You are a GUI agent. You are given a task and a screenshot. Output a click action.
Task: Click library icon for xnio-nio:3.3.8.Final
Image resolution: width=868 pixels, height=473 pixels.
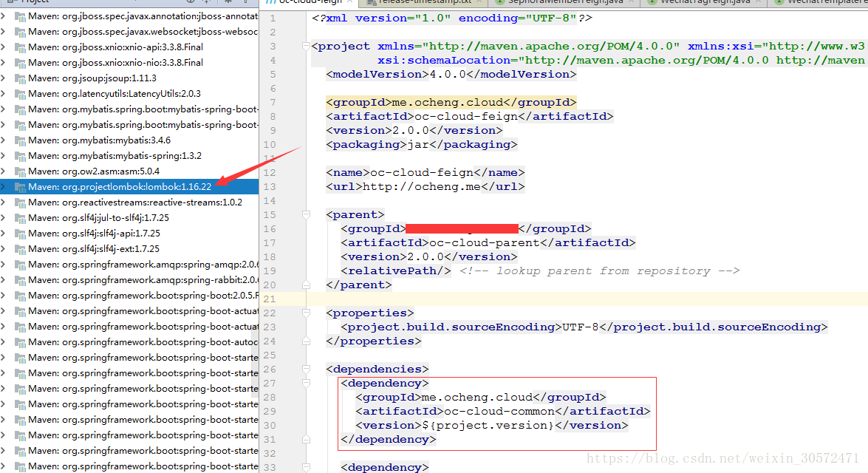click(21, 63)
